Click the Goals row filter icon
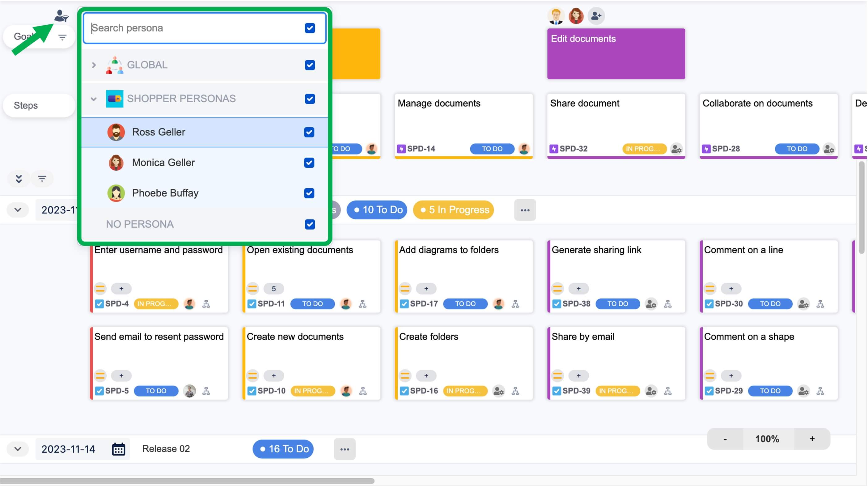The width and height of the screenshot is (868, 487). coord(62,37)
